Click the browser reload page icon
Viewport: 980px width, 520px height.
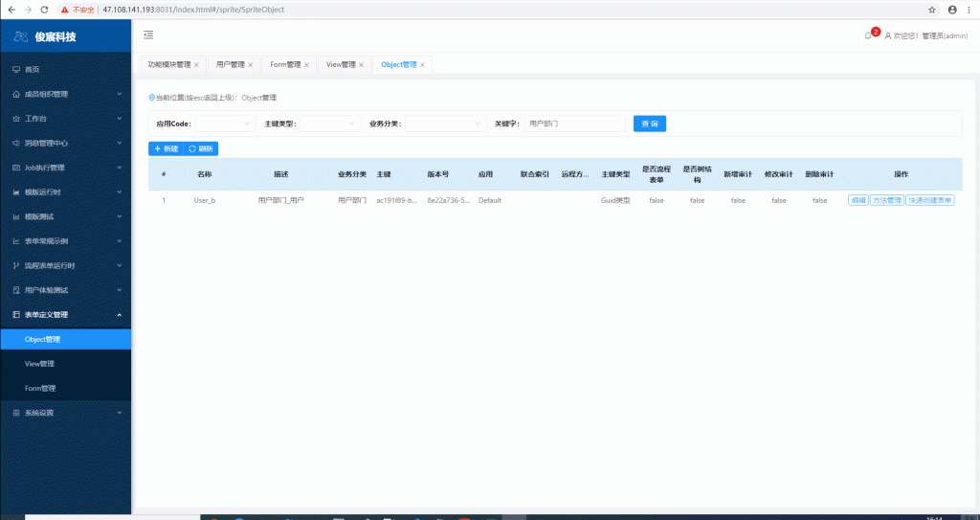44,9
